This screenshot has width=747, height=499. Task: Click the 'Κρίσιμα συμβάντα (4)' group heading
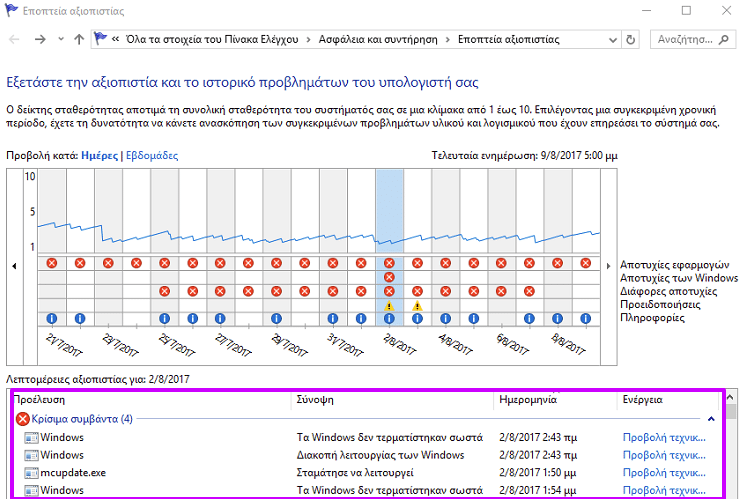82,419
